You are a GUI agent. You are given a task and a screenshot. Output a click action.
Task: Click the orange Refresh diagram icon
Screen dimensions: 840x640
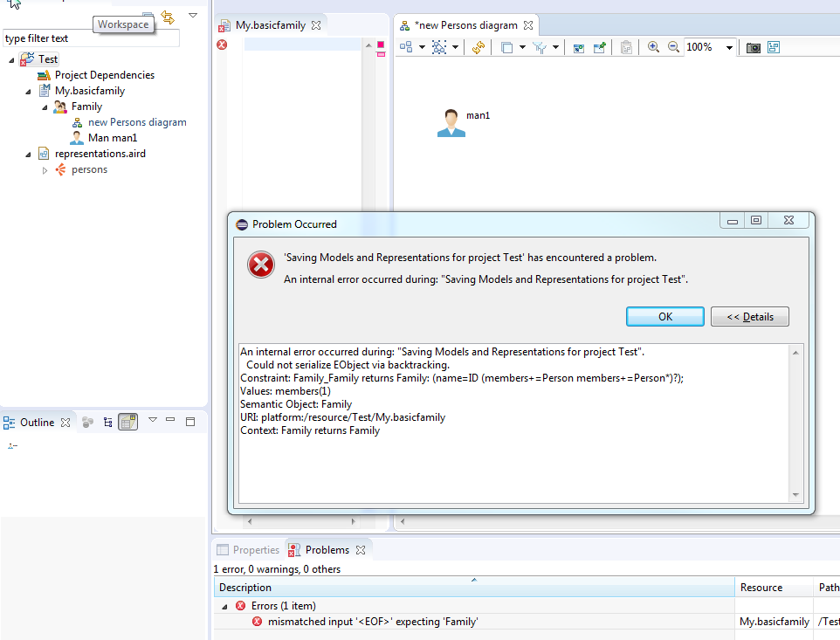[479, 47]
